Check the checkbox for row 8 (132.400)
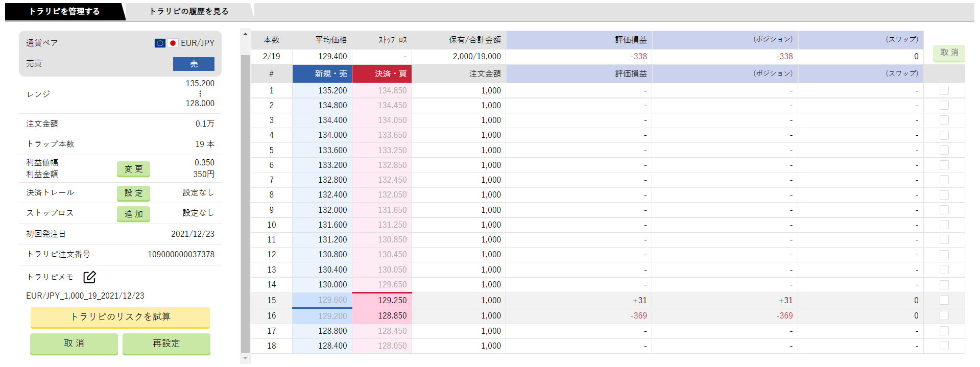The width and height of the screenshot is (980, 367). point(944,195)
